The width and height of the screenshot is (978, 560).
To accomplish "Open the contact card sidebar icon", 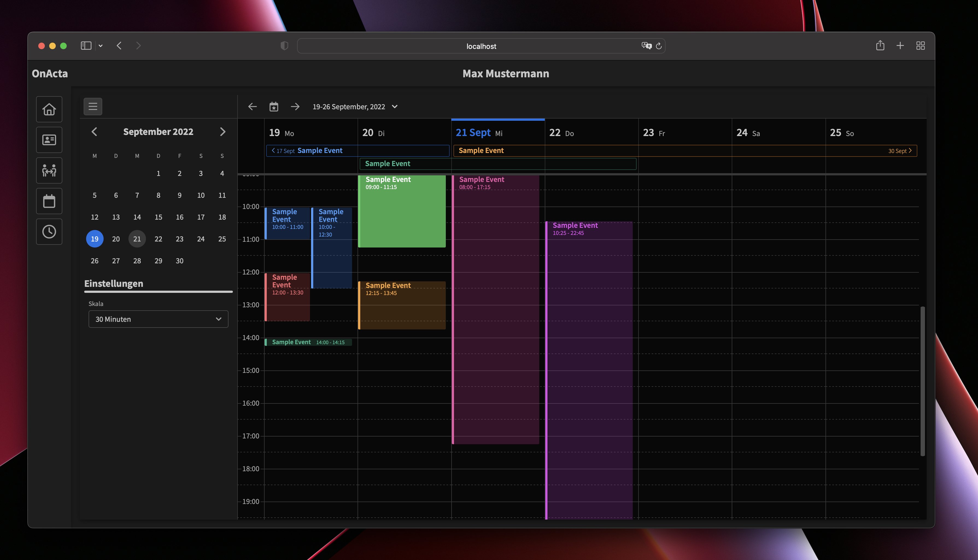I will [x=49, y=140].
